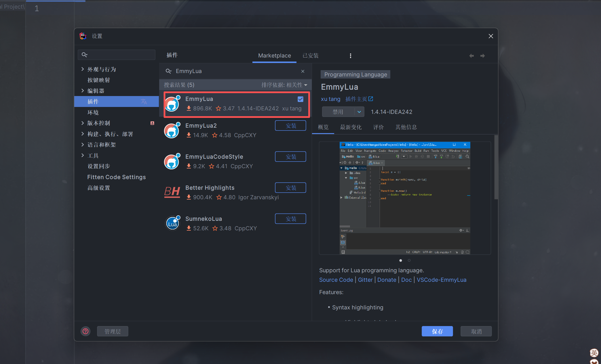Select the second screenshot carousel dot
The width and height of the screenshot is (601, 364).
(409, 260)
